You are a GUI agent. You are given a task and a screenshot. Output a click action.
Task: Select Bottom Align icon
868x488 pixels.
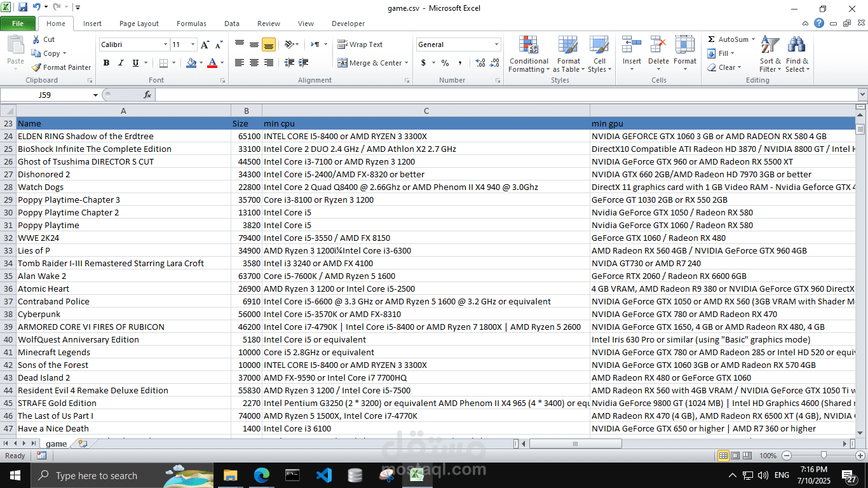[268, 44]
